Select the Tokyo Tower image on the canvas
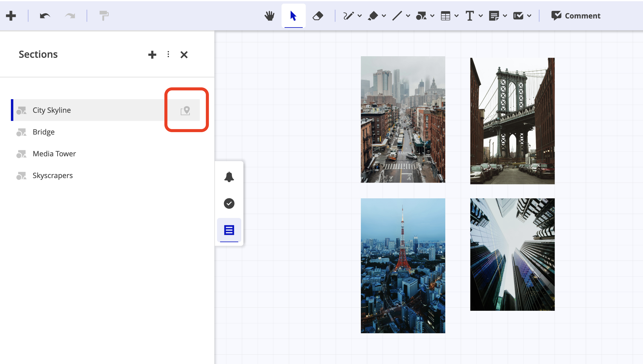The height and width of the screenshot is (364, 643). click(x=403, y=266)
